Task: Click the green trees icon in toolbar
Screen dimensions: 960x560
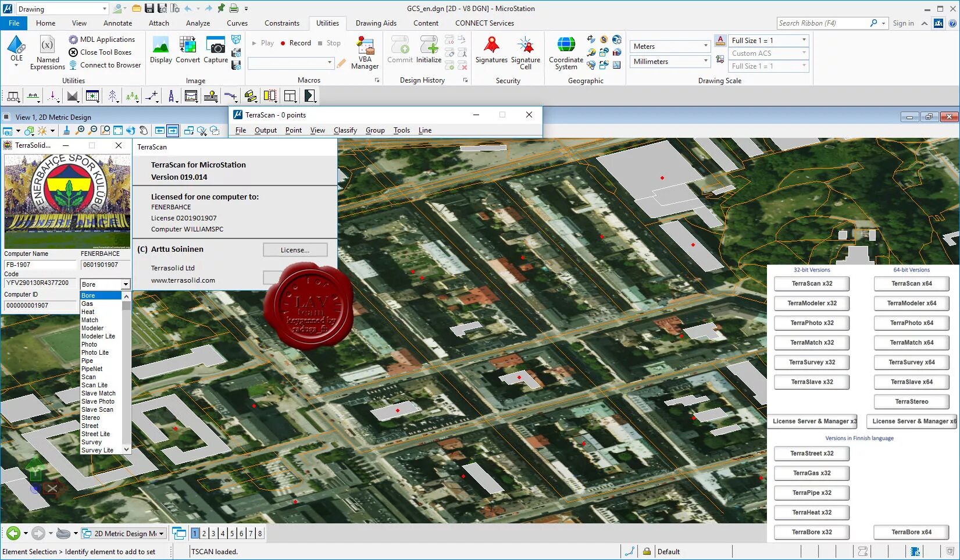Action: click(132, 96)
